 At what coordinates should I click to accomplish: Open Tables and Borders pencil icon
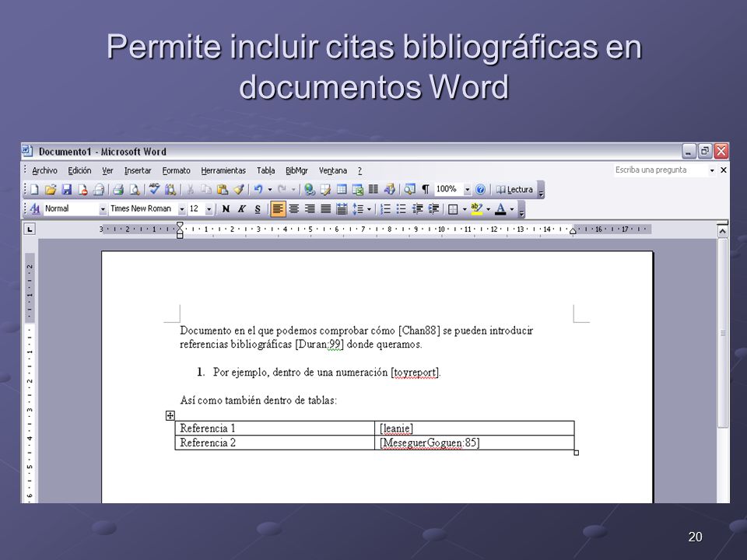pyautogui.click(x=325, y=190)
